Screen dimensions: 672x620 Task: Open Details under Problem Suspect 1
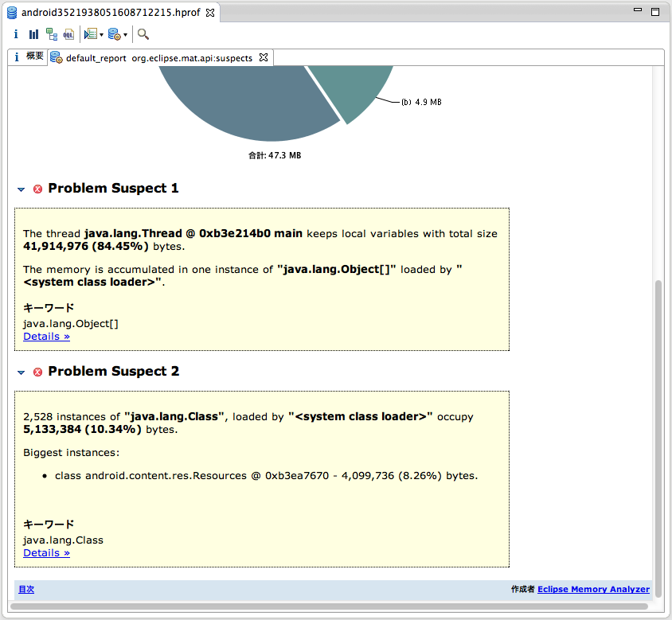[x=45, y=336]
